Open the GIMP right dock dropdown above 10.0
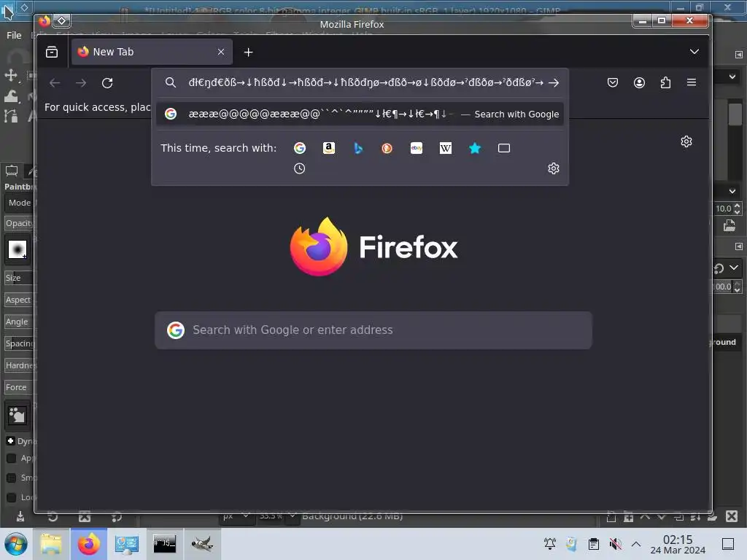Viewport: 747px width, 560px height. (732, 192)
